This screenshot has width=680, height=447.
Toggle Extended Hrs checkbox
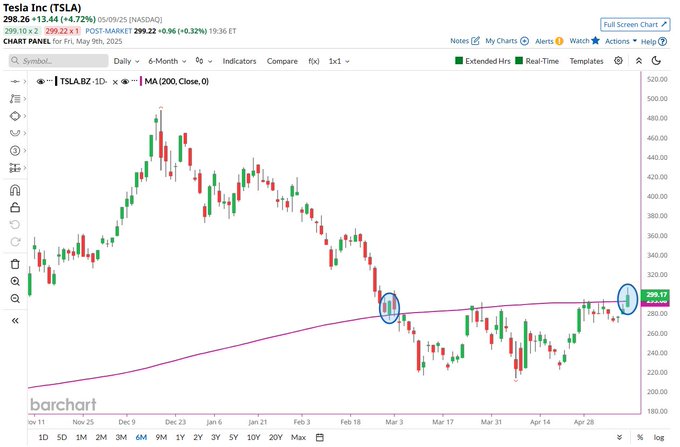pos(459,61)
